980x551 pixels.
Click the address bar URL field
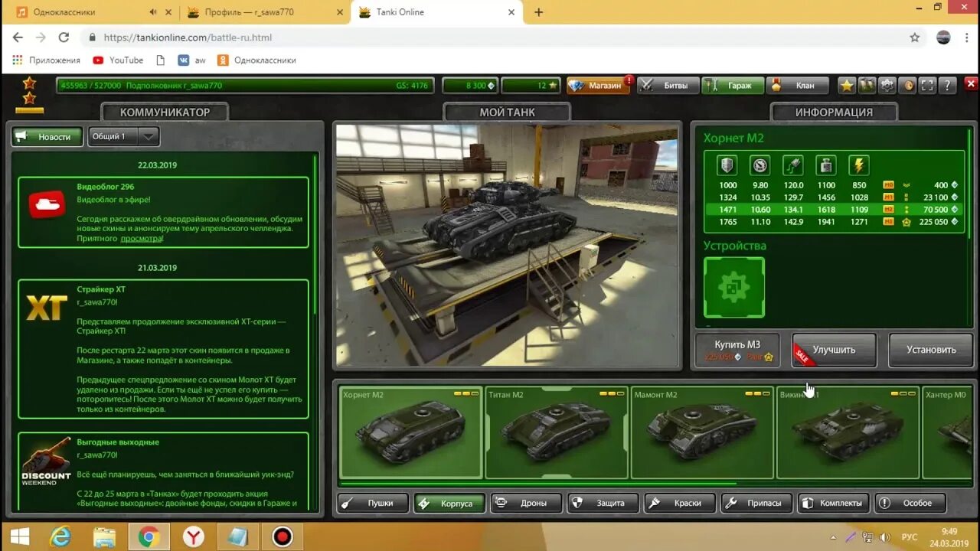click(x=490, y=37)
